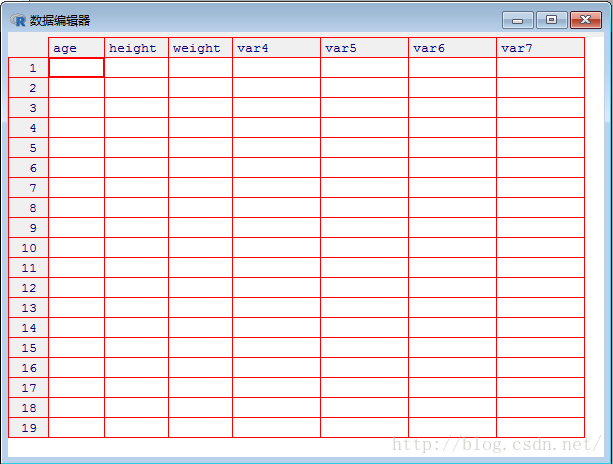Click row header 4
Viewport: 613px width, 464px height.
[29, 127]
